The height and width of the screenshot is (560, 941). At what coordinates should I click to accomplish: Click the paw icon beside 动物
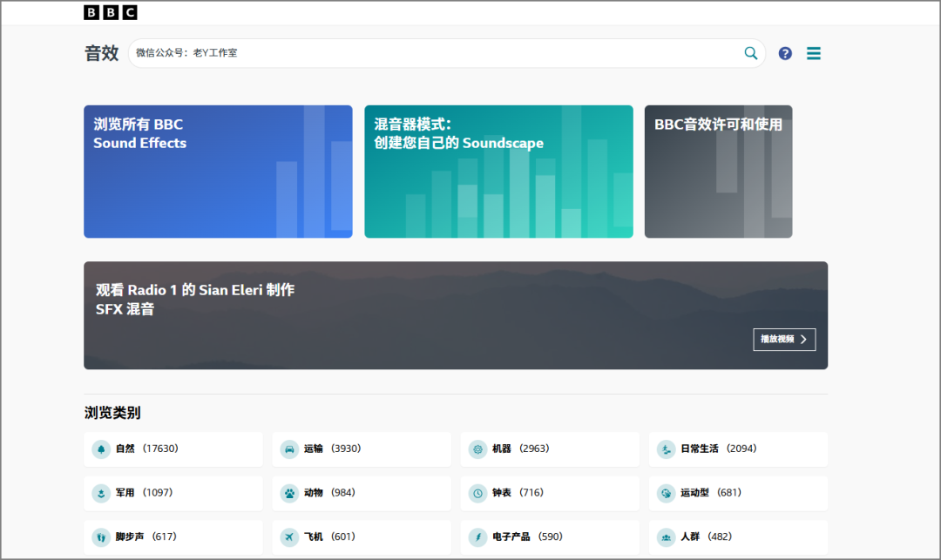[x=289, y=493]
